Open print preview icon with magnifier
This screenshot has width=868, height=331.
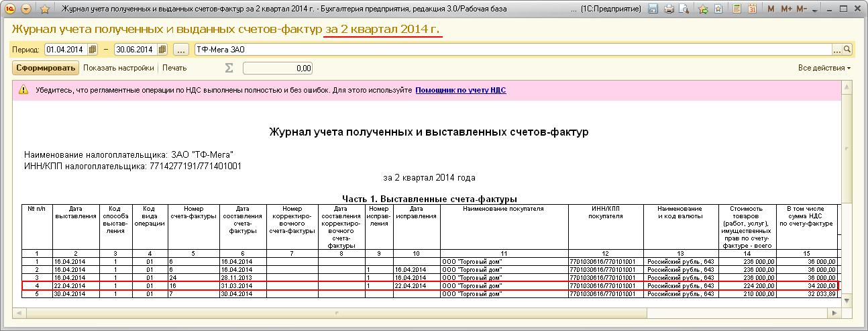click(x=684, y=9)
